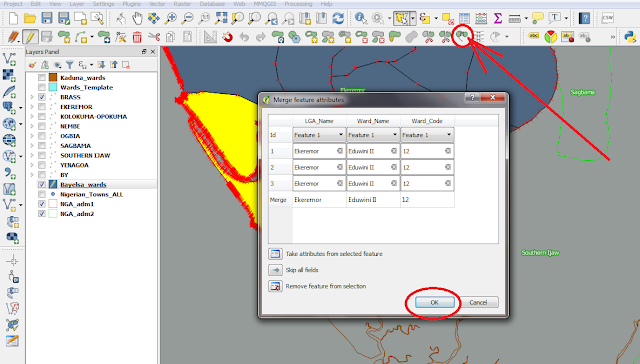Open the Ward_Code Feature 1 dropdown
640x364 pixels.
(427, 135)
